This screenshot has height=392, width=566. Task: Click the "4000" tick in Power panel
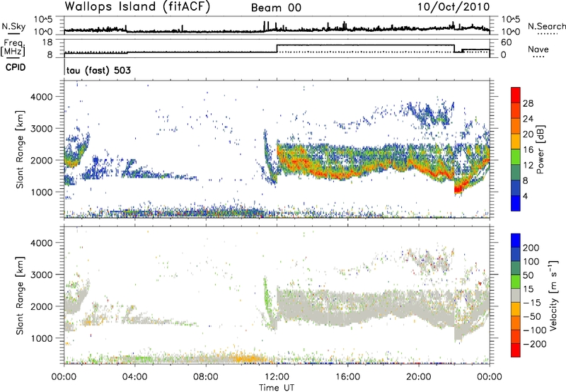pyautogui.click(x=42, y=97)
